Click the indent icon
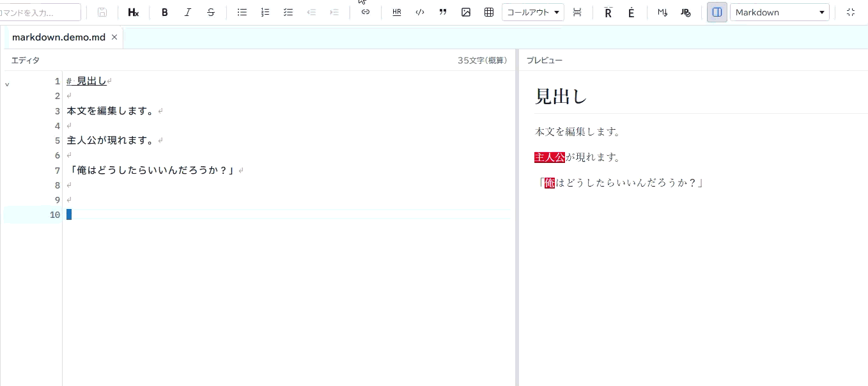This screenshot has width=868, height=386. point(334,12)
